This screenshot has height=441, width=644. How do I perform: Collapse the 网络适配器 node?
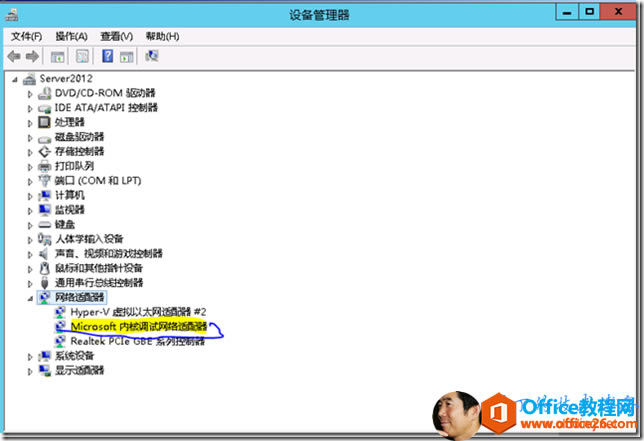pyautogui.click(x=30, y=298)
